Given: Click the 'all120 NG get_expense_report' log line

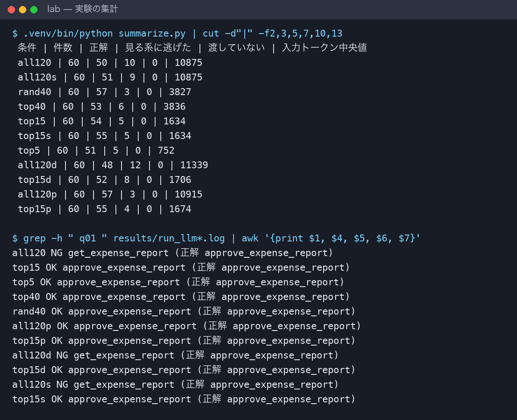Looking at the screenshot, I should point(173,253).
